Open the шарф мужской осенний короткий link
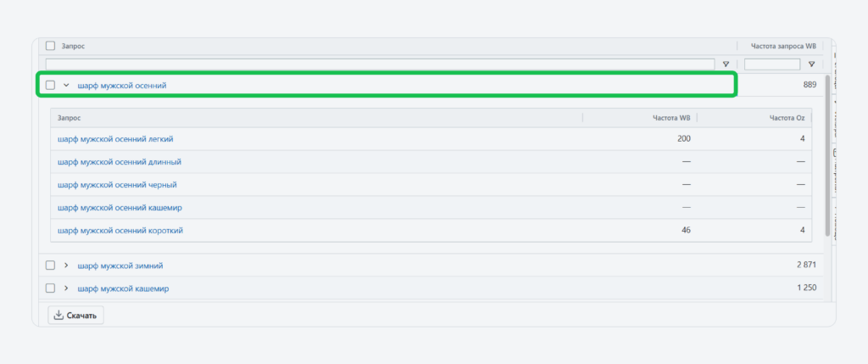 click(x=120, y=230)
